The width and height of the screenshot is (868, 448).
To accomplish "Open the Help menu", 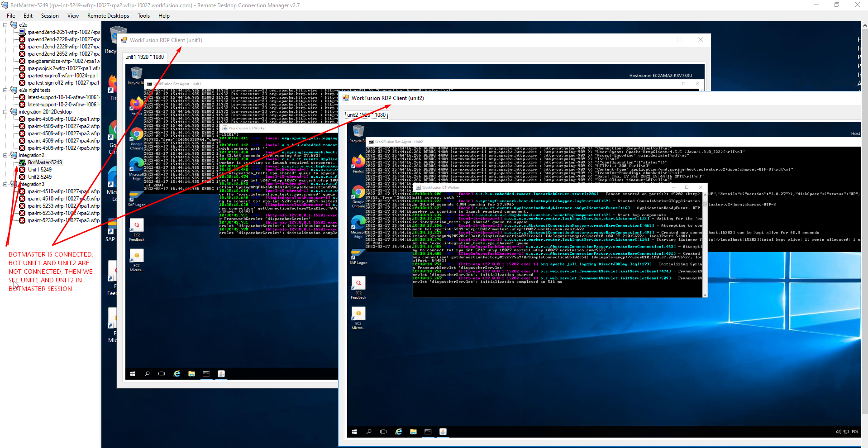I will pyautogui.click(x=164, y=16).
